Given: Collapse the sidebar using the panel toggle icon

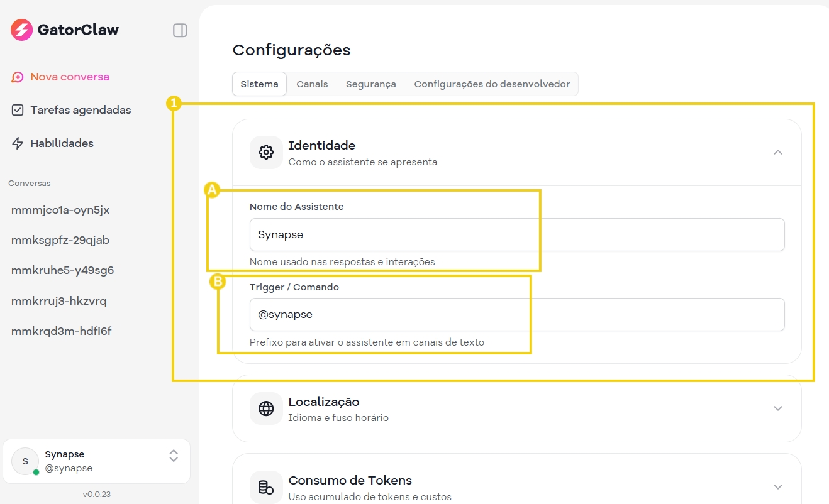Looking at the screenshot, I should pyautogui.click(x=180, y=30).
